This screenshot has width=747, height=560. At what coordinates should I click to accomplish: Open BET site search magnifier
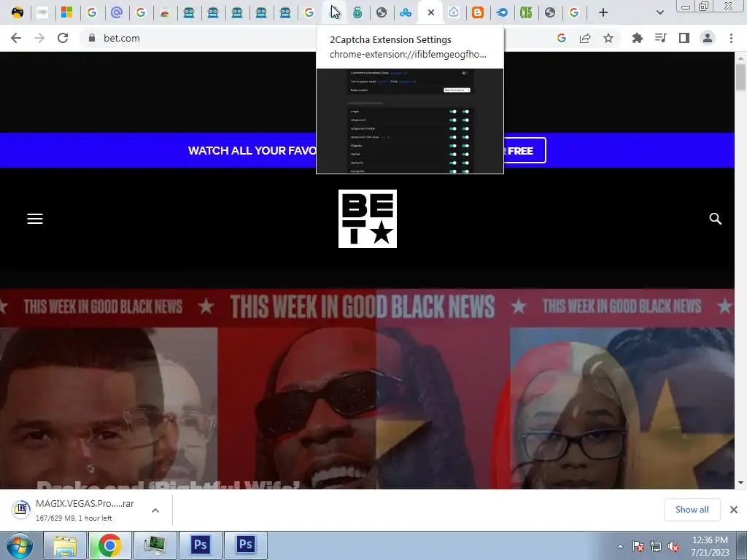point(715,219)
